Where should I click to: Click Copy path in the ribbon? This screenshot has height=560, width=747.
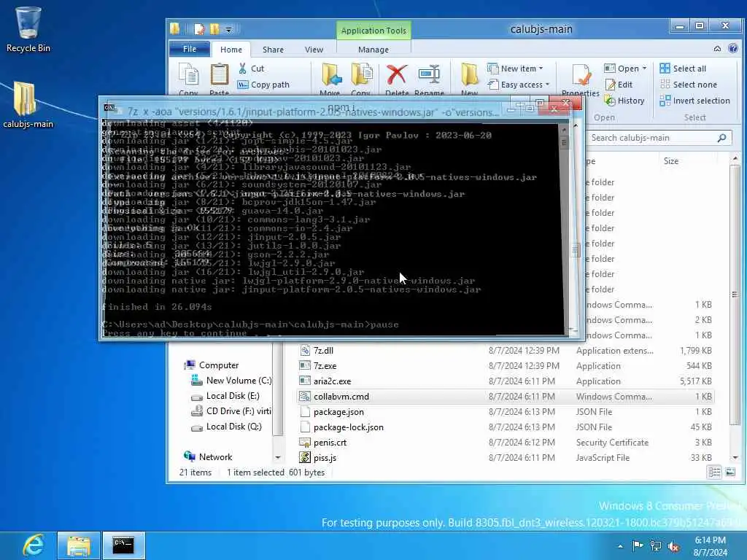pyautogui.click(x=264, y=85)
